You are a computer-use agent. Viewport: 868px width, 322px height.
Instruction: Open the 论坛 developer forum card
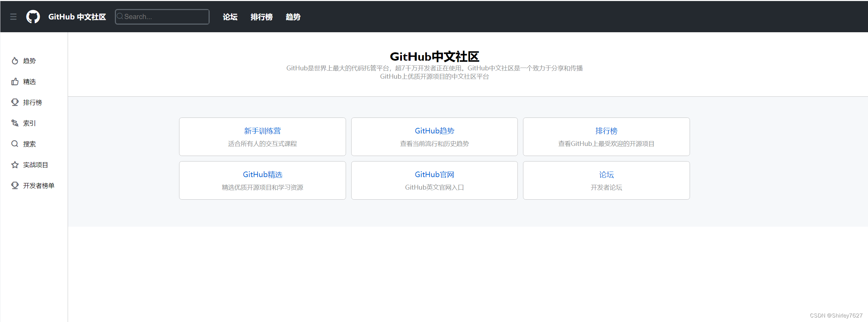606,174
